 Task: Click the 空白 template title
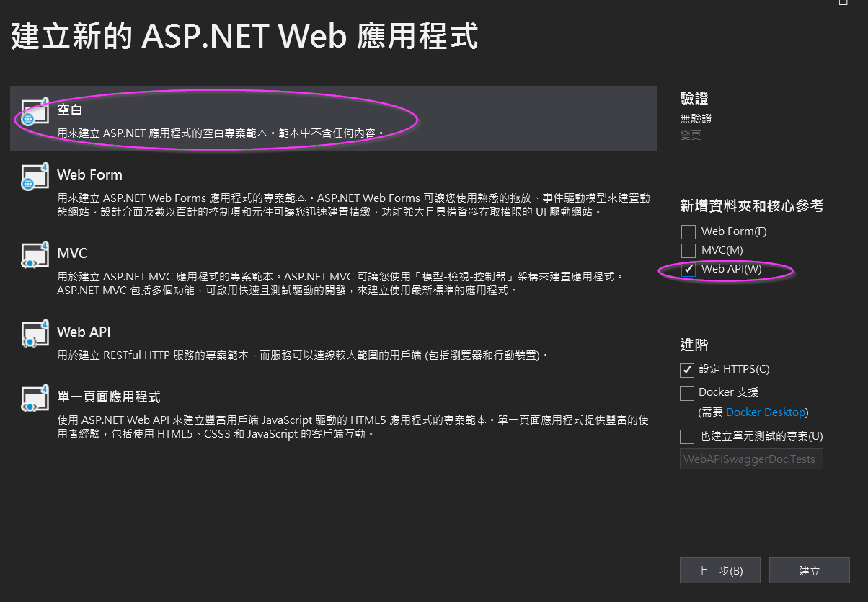[x=70, y=110]
